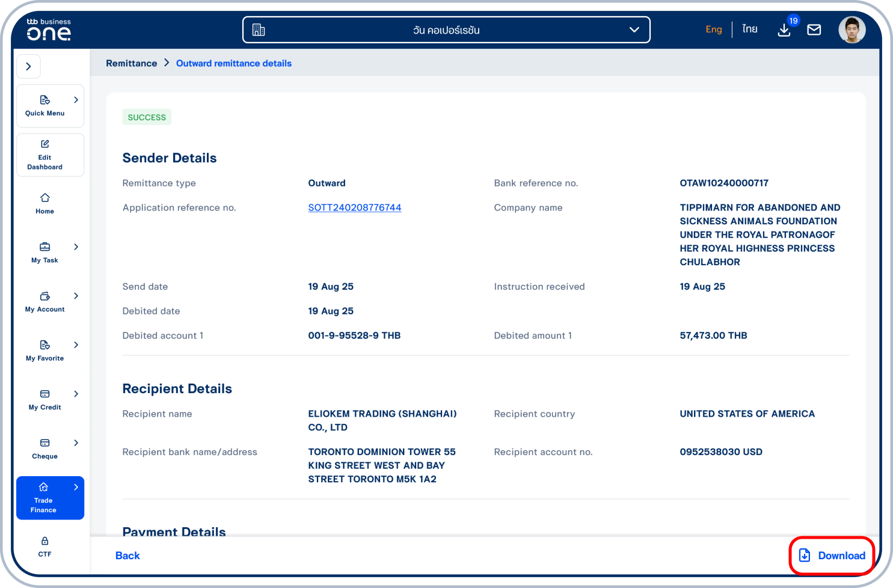The width and height of the screenshot is (893, 588).
Task: Open My Favorite in the sidebar
Action: [x=44, y=350]
